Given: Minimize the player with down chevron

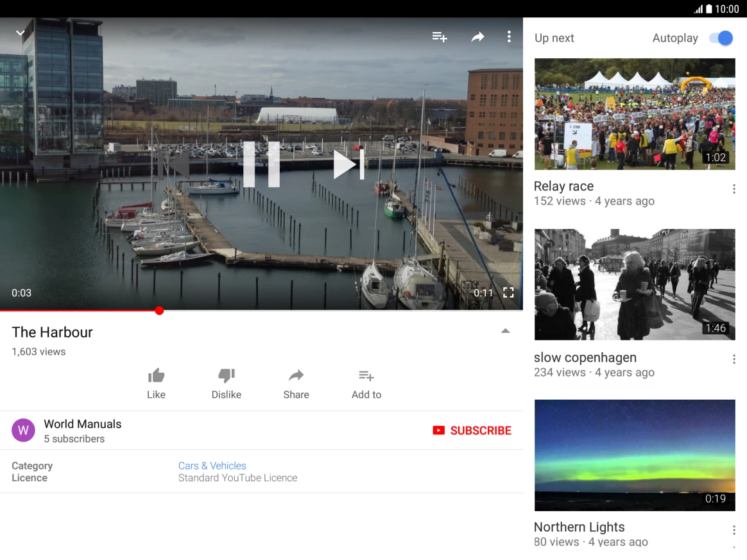Looking at the screenshot, I should (21, 33).
